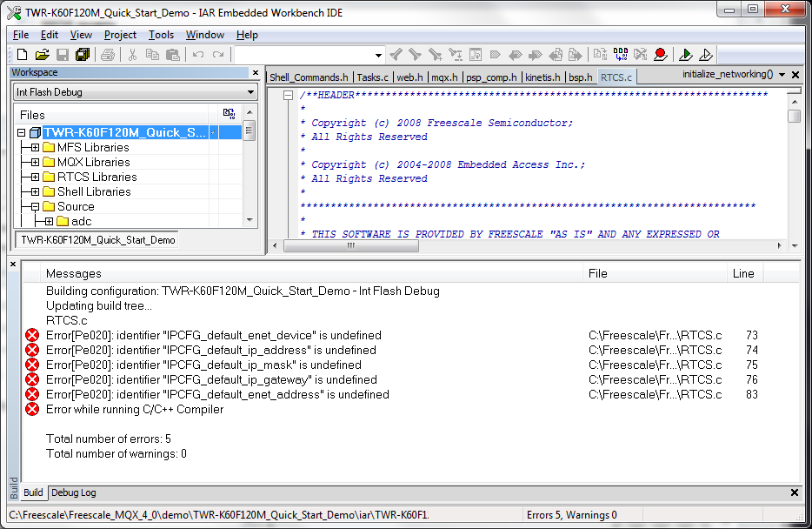
Task: Open the initialize_networking() function dropdown
Action: tap(782, 75)
